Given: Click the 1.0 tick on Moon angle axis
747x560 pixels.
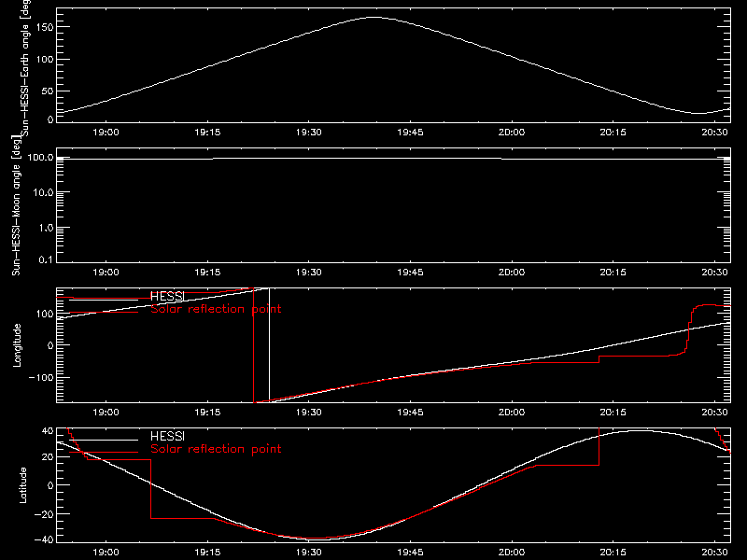Looking at the screenshot, I should click(x=46, y=228).
